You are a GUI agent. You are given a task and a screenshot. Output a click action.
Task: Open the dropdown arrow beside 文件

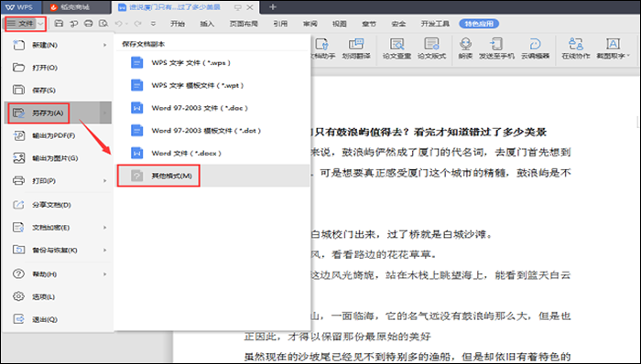click(40, 24)
